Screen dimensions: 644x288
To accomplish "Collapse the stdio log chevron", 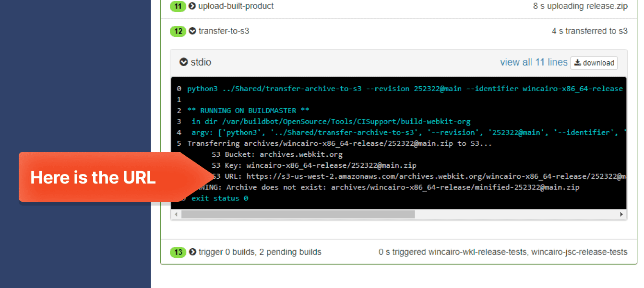I will (x=184, y=62).
